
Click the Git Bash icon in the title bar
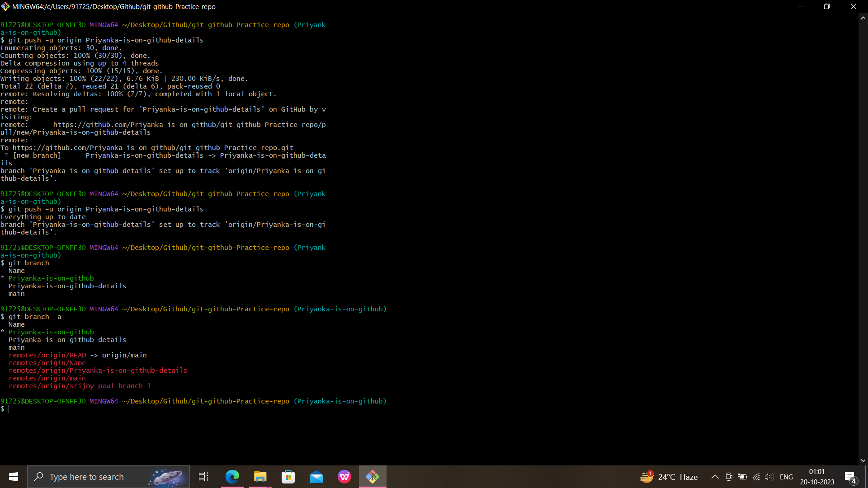pos(6,6)
